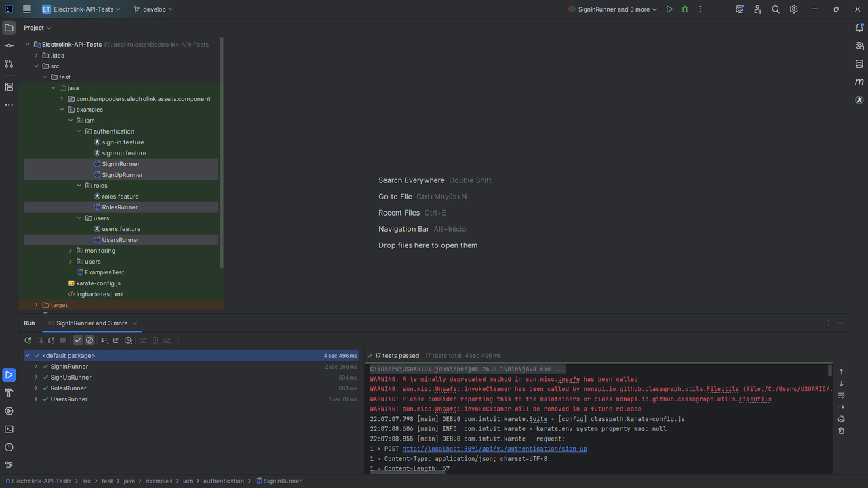Open Pull Requests tool window icon
Viewport: 868px width, 488px height.
tap(9, 64)
